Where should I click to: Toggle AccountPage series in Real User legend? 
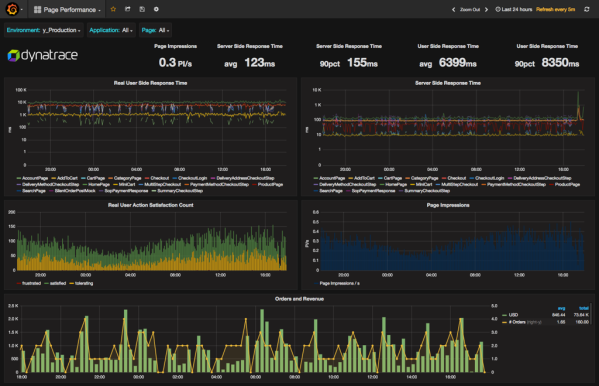tap(35, 178)
